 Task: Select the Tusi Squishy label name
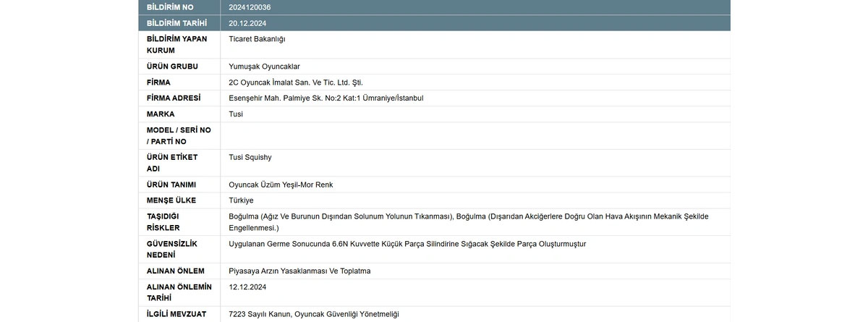pos(250,157)
